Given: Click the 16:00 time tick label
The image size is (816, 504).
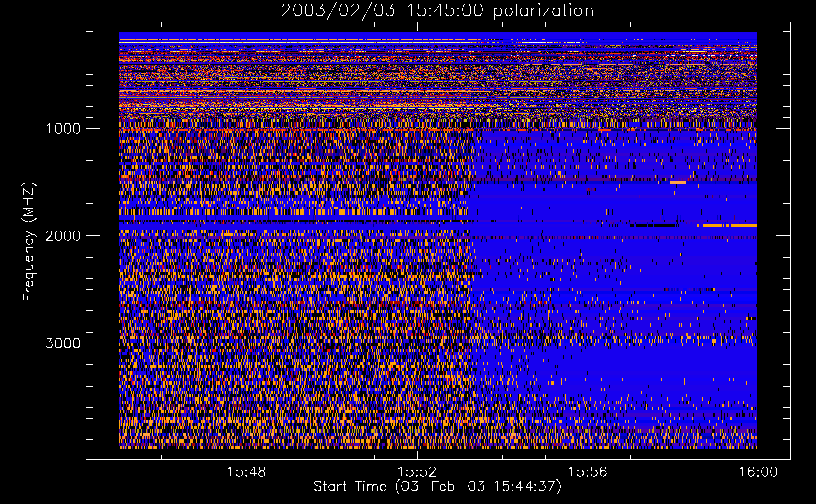Looking at the screenshot, I should [x=758, y=472].
